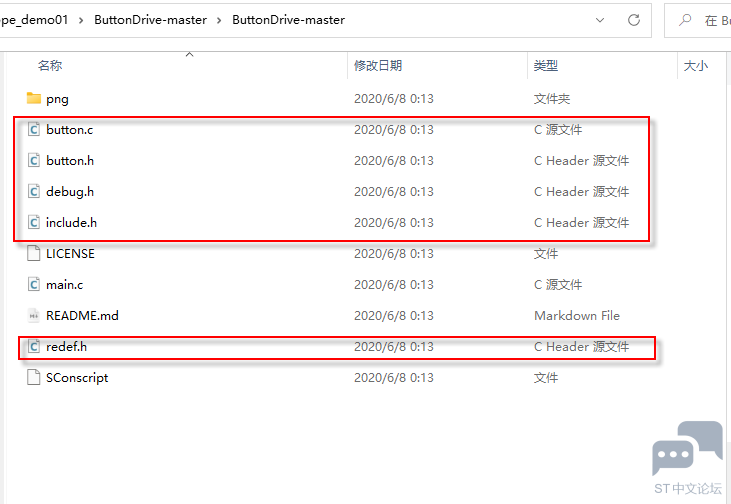This screenshot has width=731, height=504.
Task: Click the date of main.c row
Action: [x=393, y=285]
